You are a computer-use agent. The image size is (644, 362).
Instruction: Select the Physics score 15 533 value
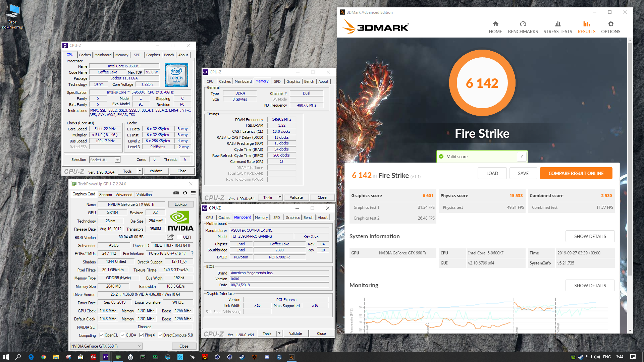click(516, 196)
